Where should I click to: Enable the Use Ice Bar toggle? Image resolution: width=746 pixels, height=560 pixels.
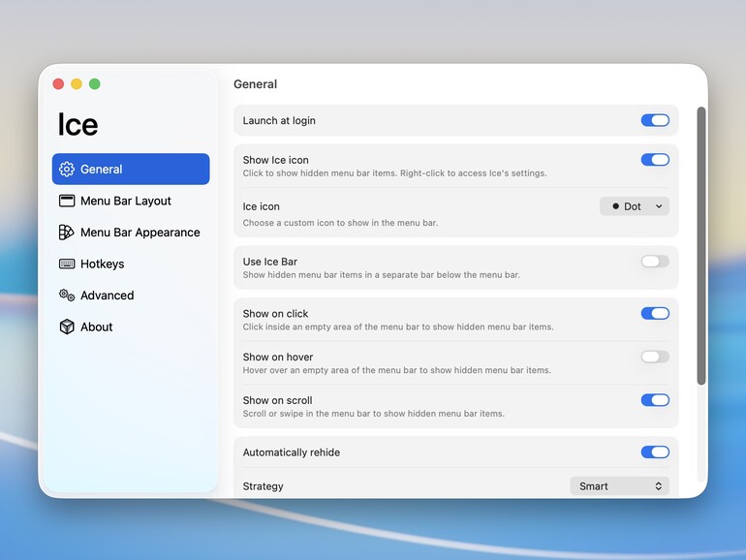coord(655,262)
